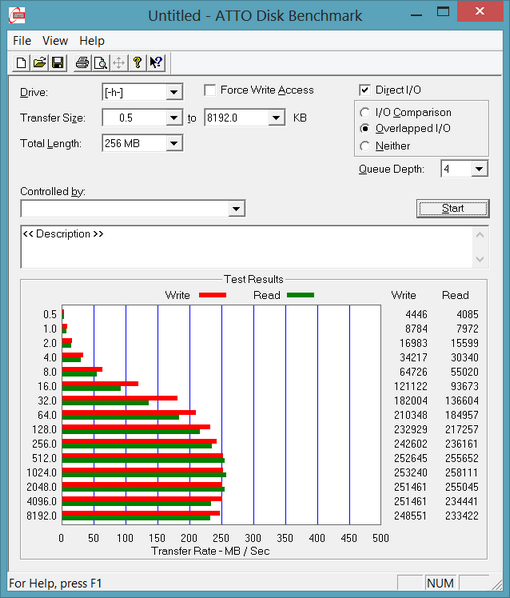
Task: Click the ATTO application icon in title bar
Action: point(17,15)
